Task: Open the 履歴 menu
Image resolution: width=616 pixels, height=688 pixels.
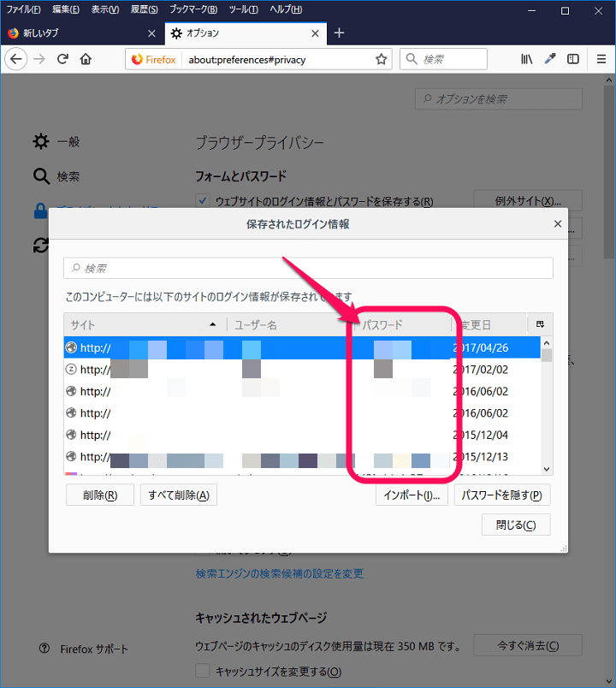Action: point(145,9)
